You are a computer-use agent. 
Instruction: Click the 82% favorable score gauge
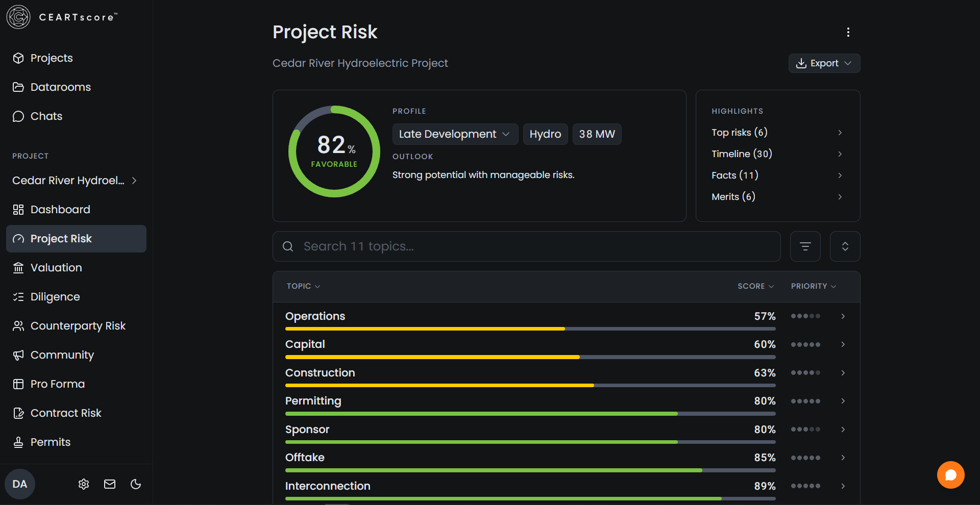pos(334,151)
